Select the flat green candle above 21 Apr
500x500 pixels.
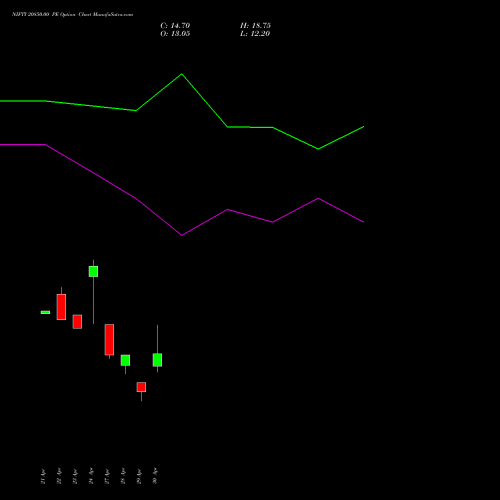click(45, 312)
